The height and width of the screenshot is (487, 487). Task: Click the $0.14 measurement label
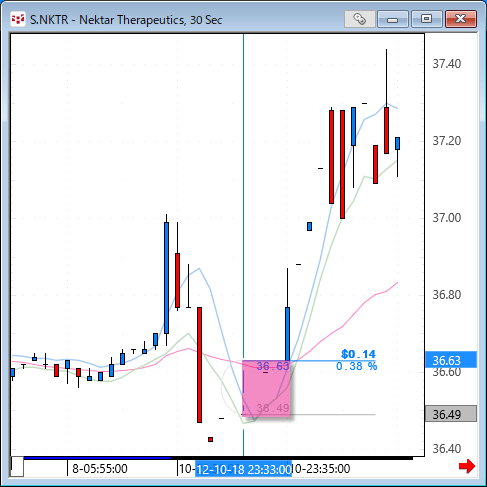[358, 354]
